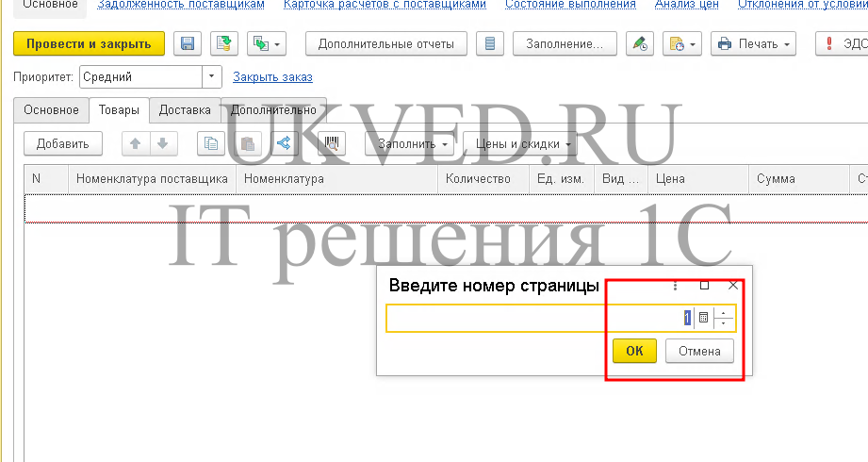Image resolution: width=868 pixels, height=462 pixels.
Task: Switch to the Дополнительно tab
Action: tap(273, 109)
